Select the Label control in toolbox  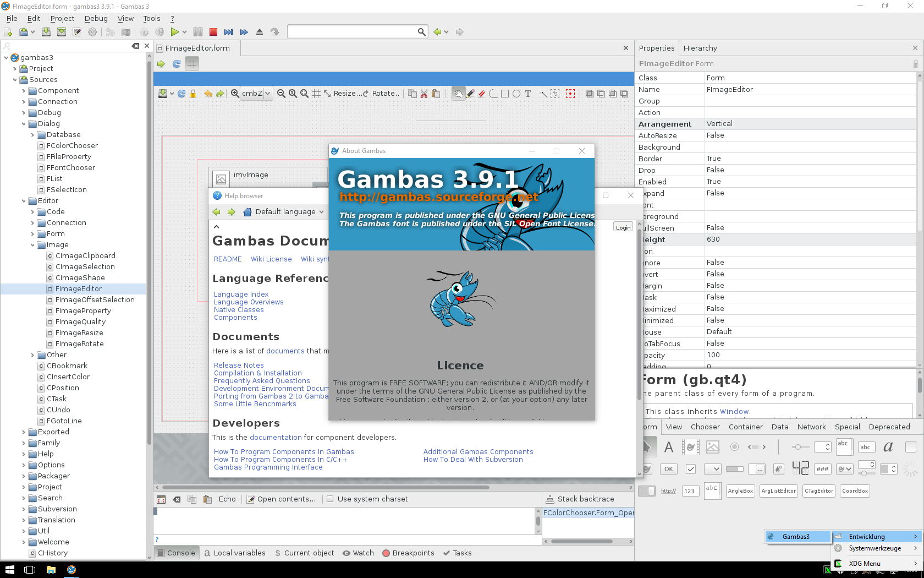pos(669,447)
